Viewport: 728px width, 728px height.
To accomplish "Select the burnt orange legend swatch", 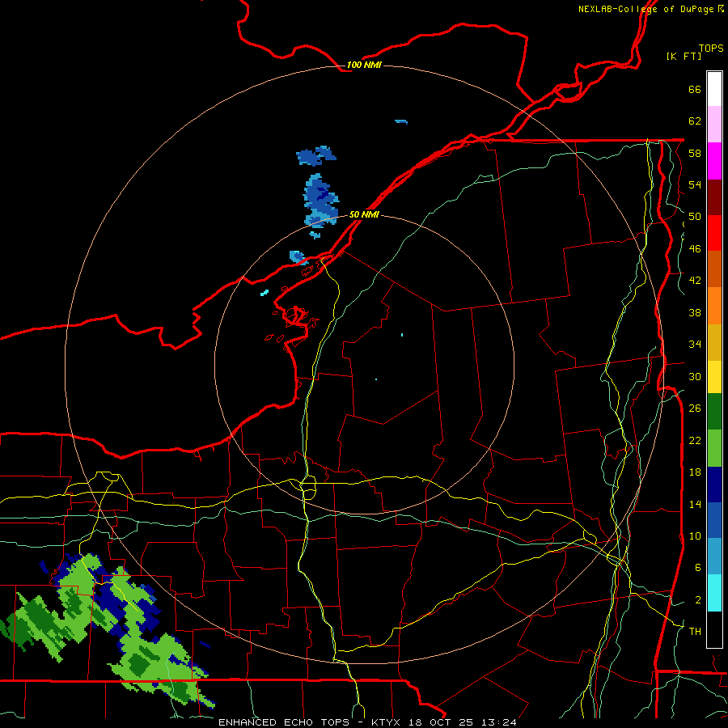I will pos(714,269).
